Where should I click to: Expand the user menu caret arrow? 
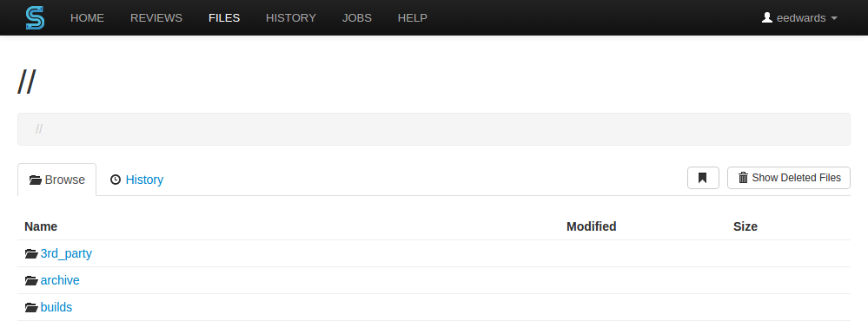(834, 18)
